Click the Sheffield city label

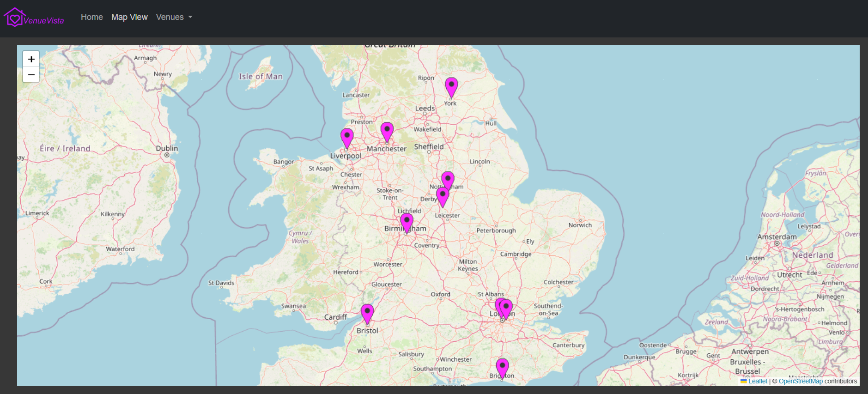click(x=429, y=146)
